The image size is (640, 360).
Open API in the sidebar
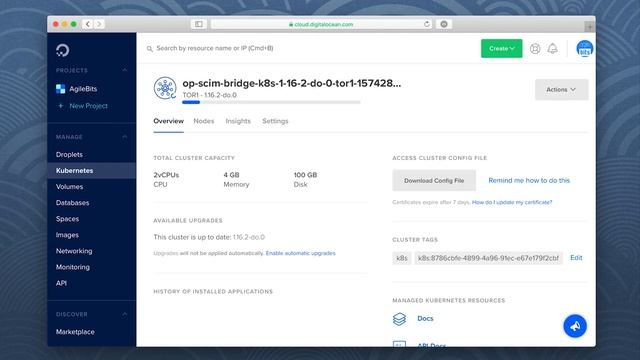tap(61, 283)
